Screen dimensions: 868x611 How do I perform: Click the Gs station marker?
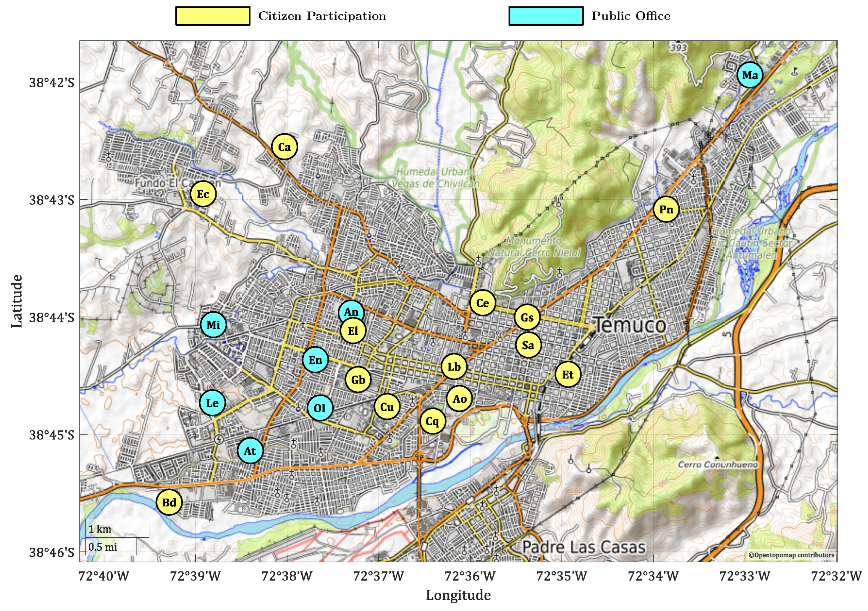coord(527,317)
